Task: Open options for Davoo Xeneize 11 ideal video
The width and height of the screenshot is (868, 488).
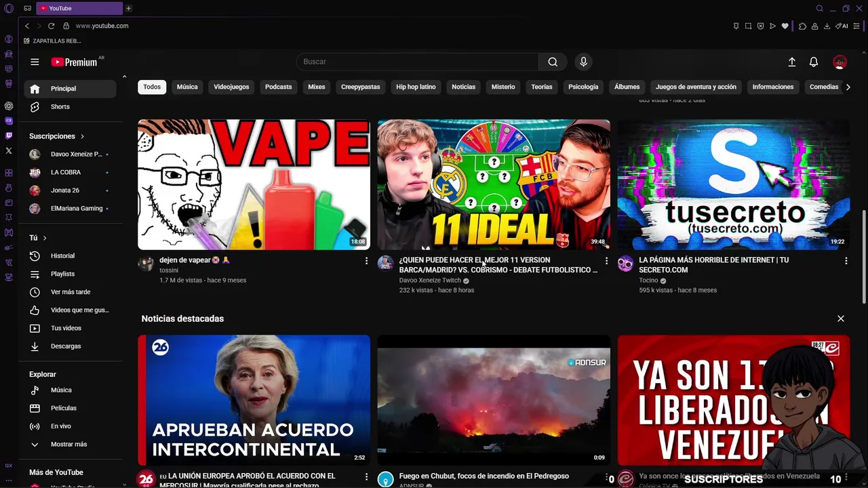Action: (606, 261)
